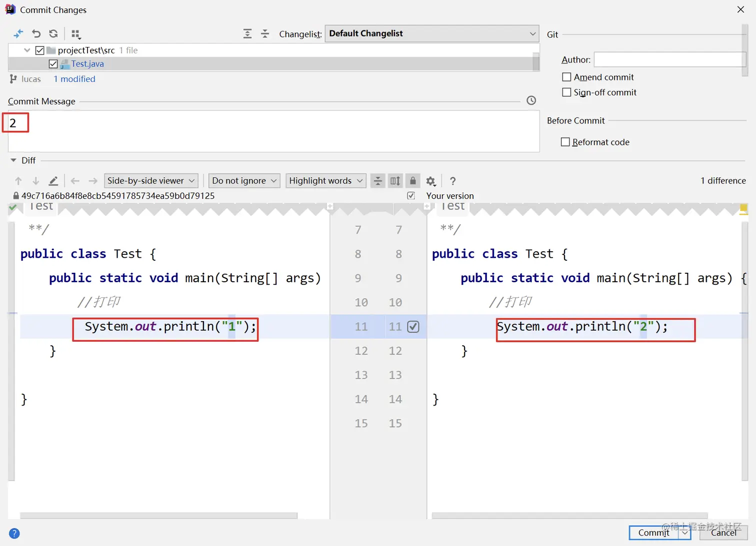Click the left diff pane horizontal scrollbar

click(x=159, y=516)
